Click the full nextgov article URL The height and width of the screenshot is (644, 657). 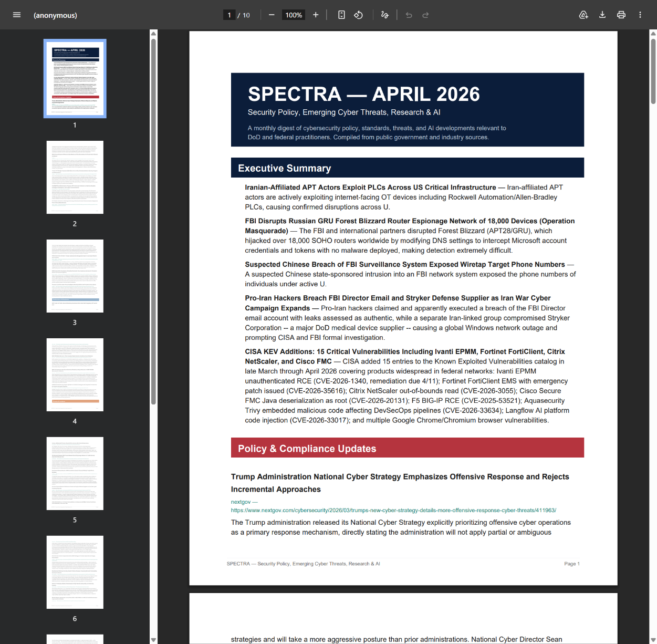394,510
